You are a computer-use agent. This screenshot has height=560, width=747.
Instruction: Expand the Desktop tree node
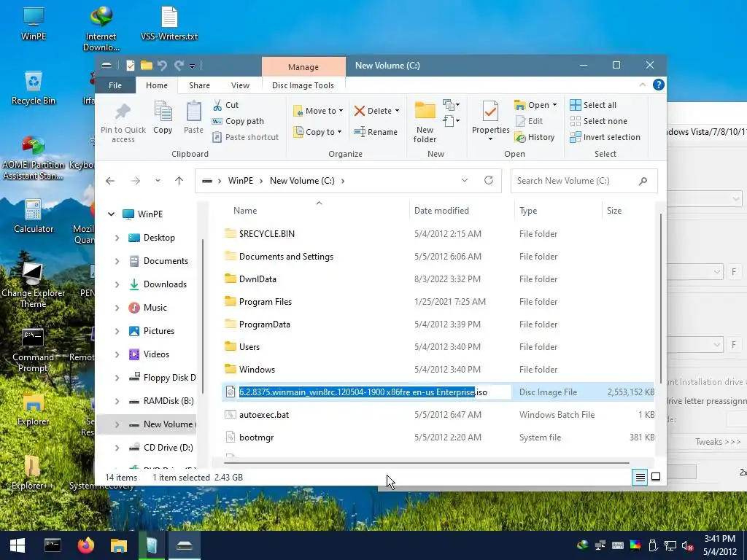[117, 238]
